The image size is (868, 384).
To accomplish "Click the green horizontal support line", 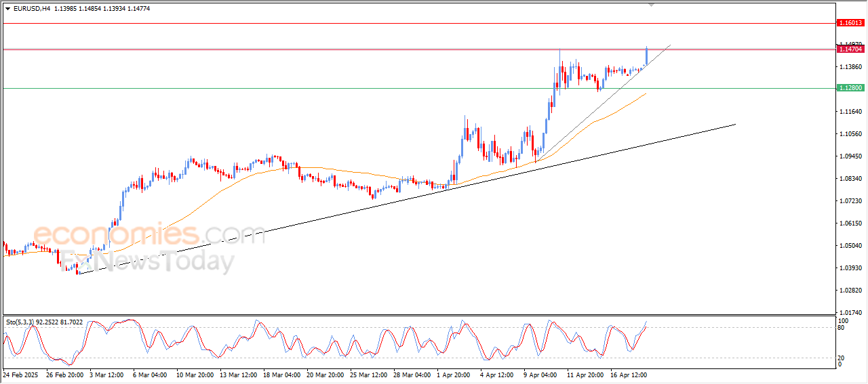I will click(x=418, y=88).
